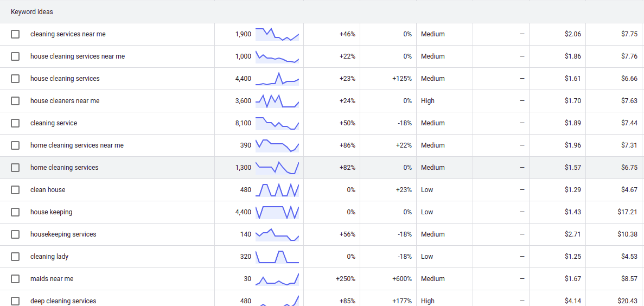Check the cleaning service row checkbox
This screenshot has width=644, height=306.
(x=15, y=123)
